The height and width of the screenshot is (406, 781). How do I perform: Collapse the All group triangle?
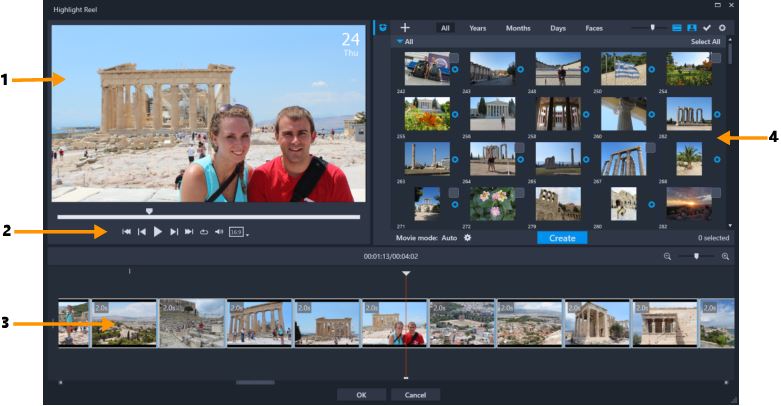point(399,42)
